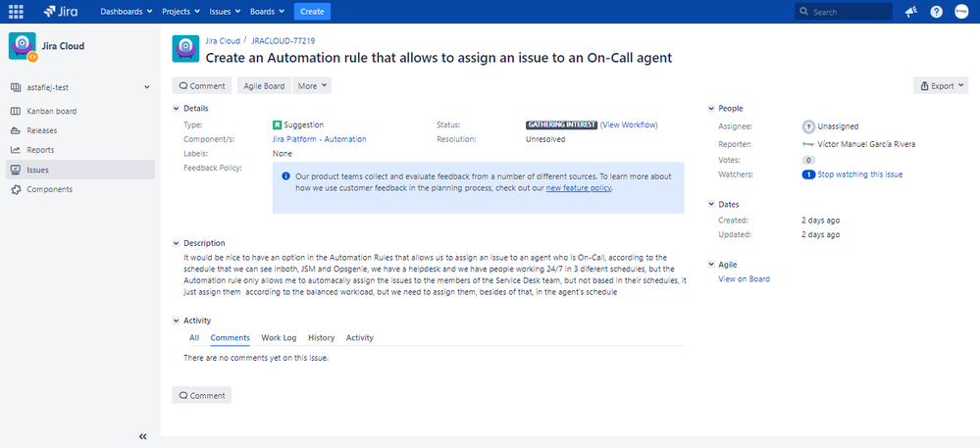
Task: Click the Releases ship icon
Action: point(16,130)
